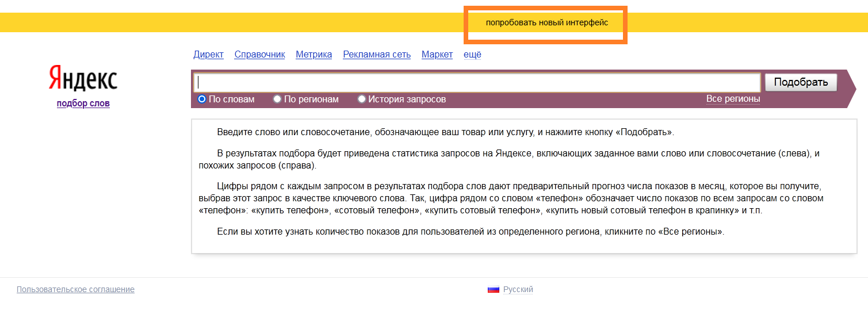Focus the keyword search input field
868x318 pixels.
pyautogui.click(x=477, y=82)
